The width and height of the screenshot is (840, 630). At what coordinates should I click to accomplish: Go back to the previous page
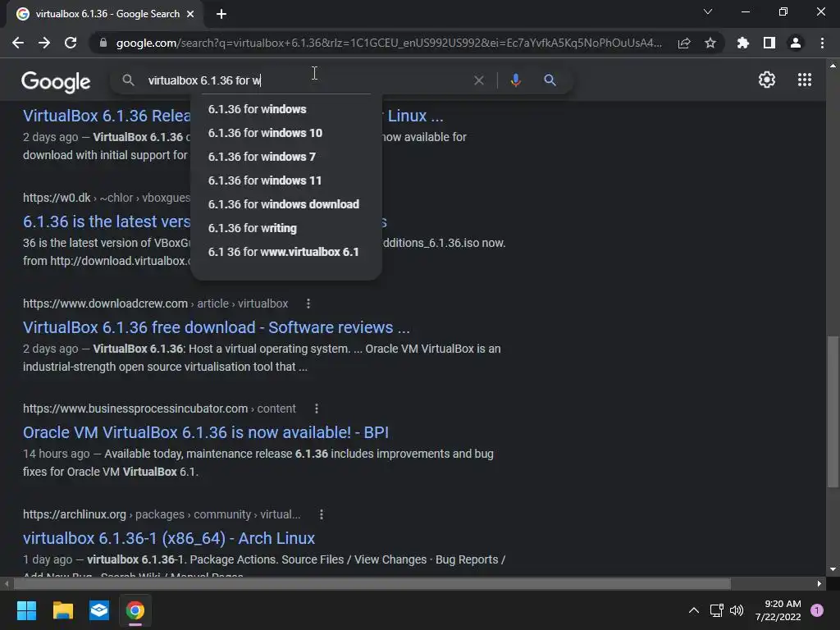(18, 43)
